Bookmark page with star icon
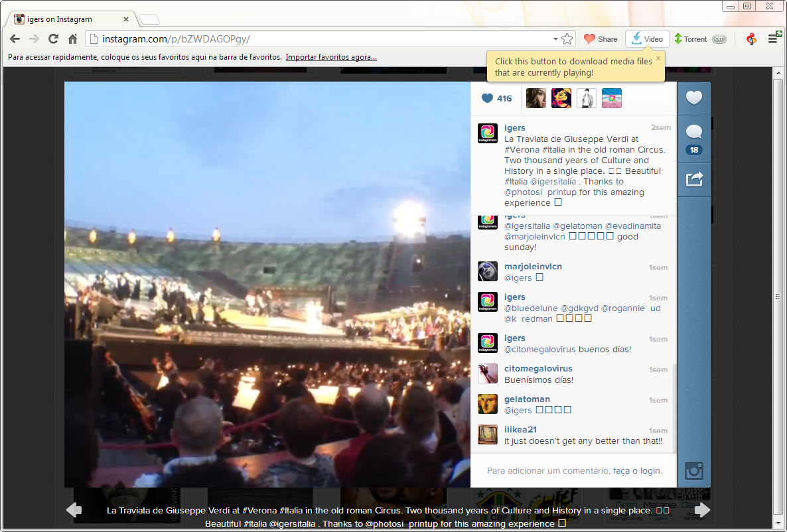 pyautogui.click(x=567, y=39)
